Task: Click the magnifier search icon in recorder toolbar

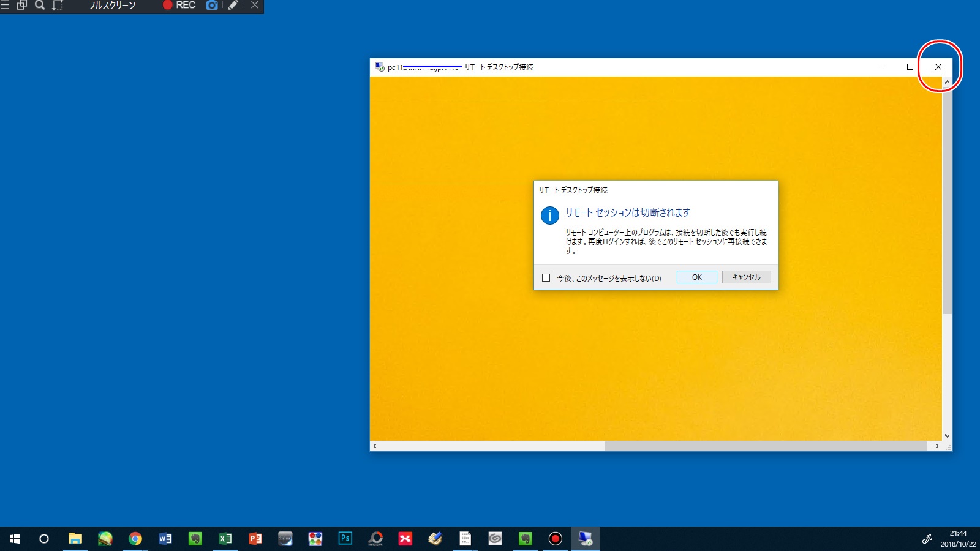Action: (x=40, y=6)
